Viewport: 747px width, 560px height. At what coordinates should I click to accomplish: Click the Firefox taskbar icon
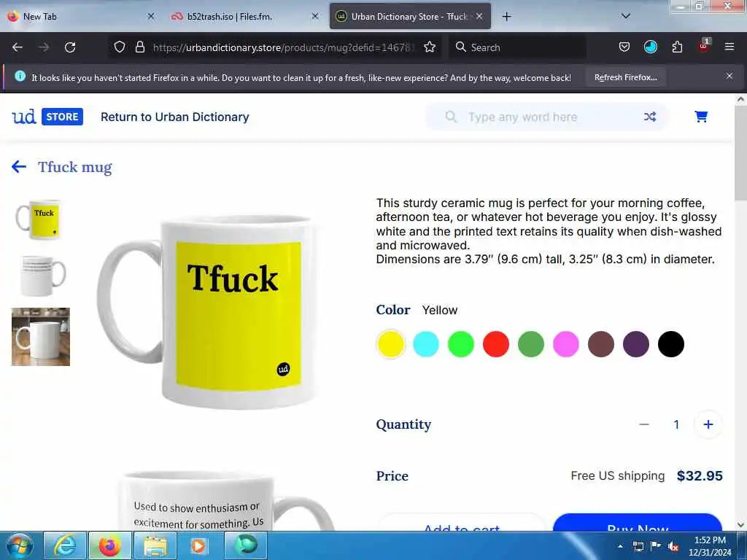click(109, 545)
